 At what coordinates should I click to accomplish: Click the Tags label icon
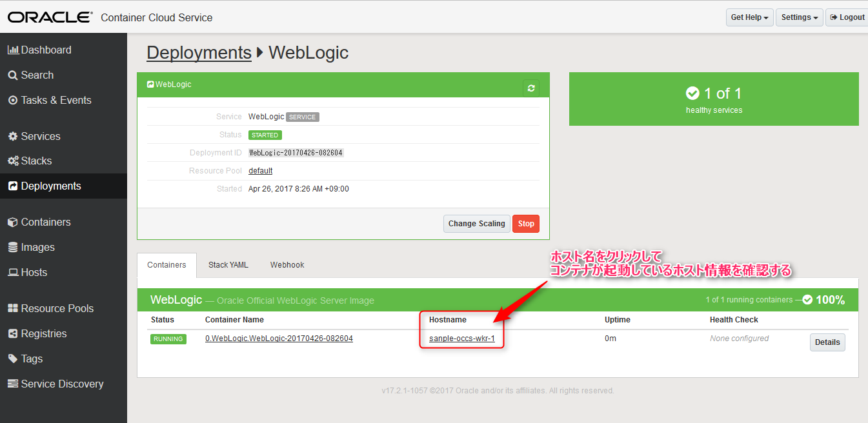tap(13, 359)
